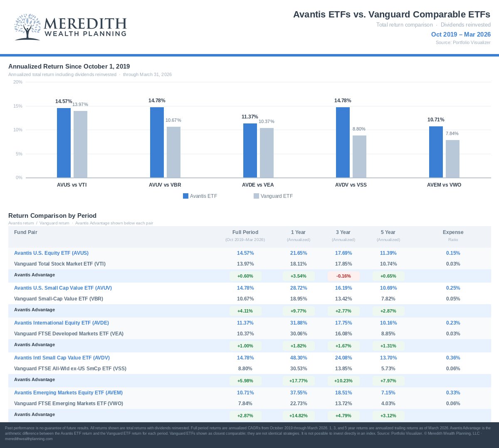Click AVDE 1 Year return 31.88%
Image resolution: width=499 pixels, height=448 pixels.
[x=299, y=323]
